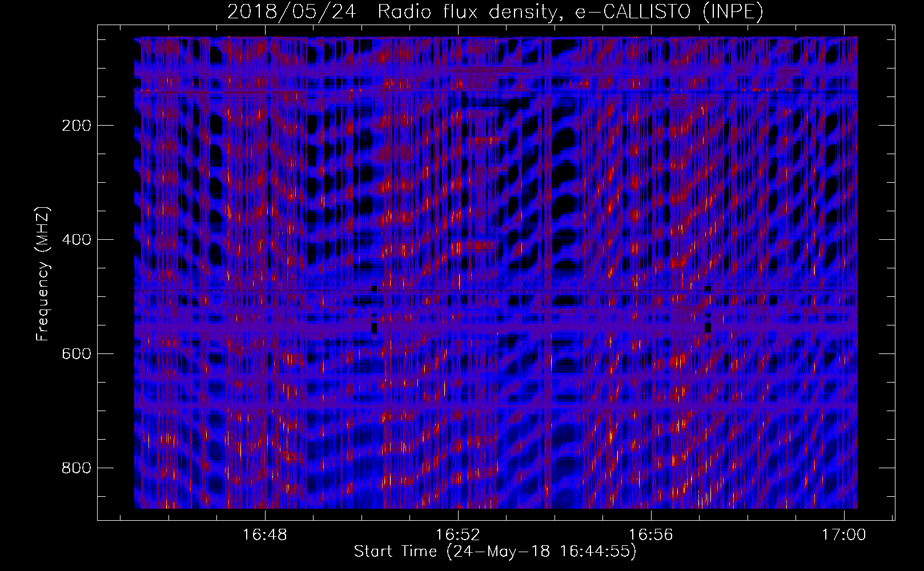The width and height of the screenshot is (924, 571).
Task: Click the plot title '2018/05/24 Radio flux density, e-CALLISTO (INPE)'
Action: (495, 11)
